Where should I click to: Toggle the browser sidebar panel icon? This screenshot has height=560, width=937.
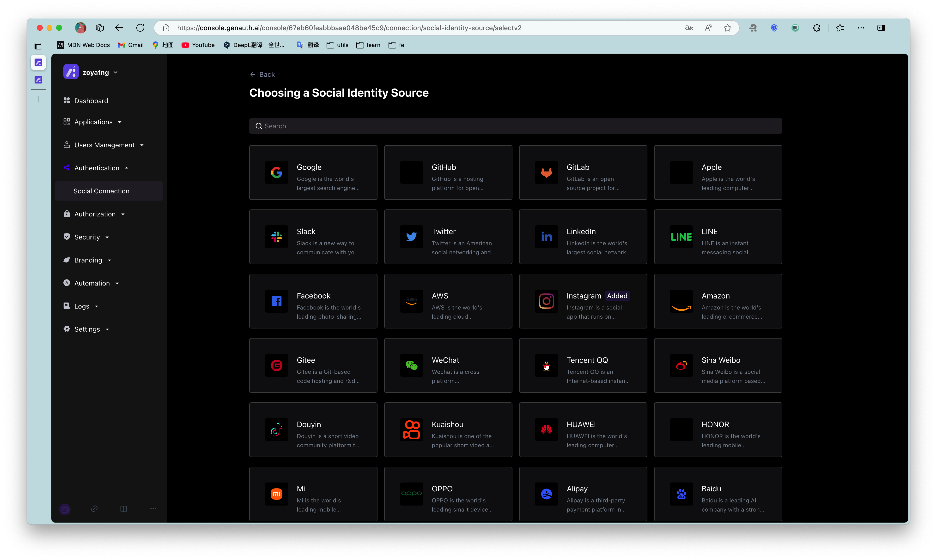pos(881,28)
